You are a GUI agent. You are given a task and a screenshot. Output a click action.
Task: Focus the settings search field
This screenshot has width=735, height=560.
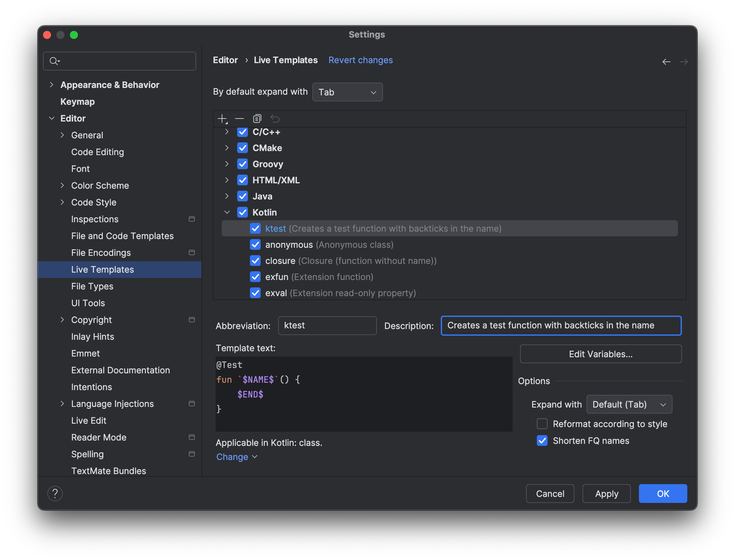(x=120, y=61)
